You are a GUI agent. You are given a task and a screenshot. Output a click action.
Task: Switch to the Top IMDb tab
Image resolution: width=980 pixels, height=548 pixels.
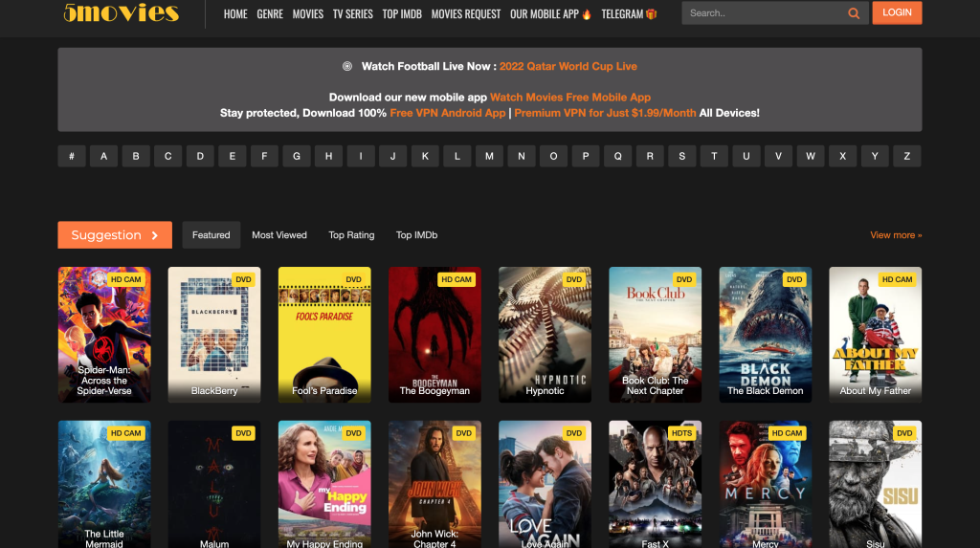click(x=417, y=235)
